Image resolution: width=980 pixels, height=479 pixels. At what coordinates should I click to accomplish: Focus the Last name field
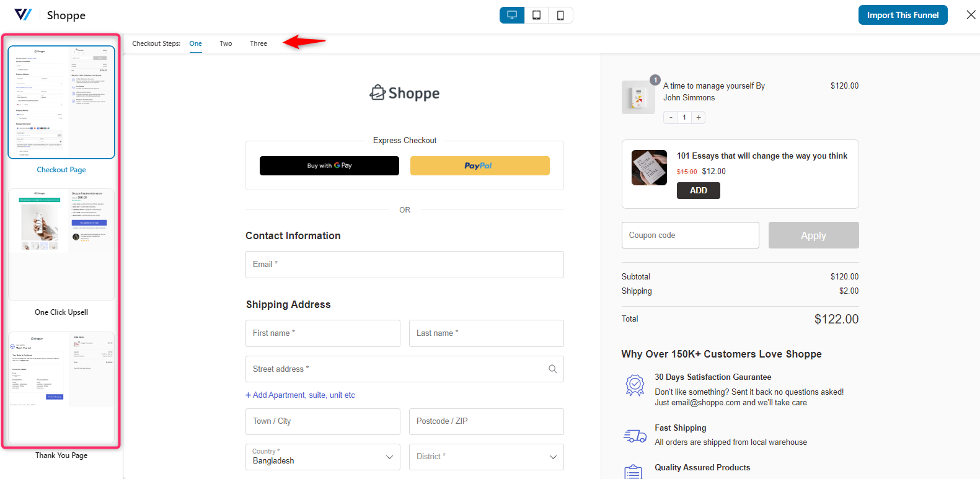point(487,333)
